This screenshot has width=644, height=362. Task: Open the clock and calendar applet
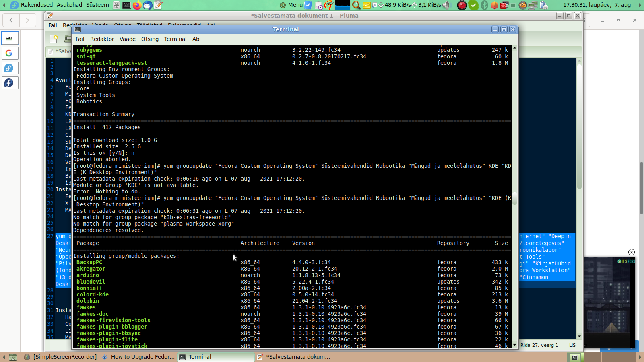(597, 5)
